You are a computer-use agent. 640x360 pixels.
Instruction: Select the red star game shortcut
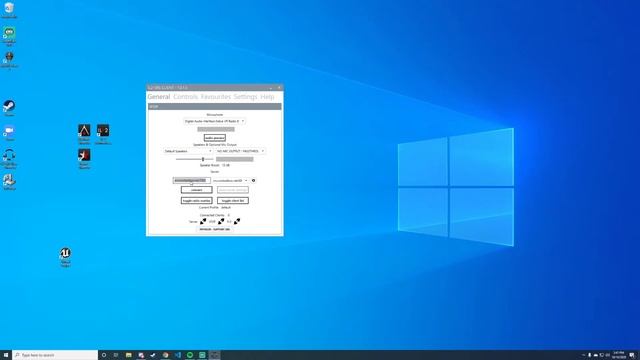tap(84, 158)
